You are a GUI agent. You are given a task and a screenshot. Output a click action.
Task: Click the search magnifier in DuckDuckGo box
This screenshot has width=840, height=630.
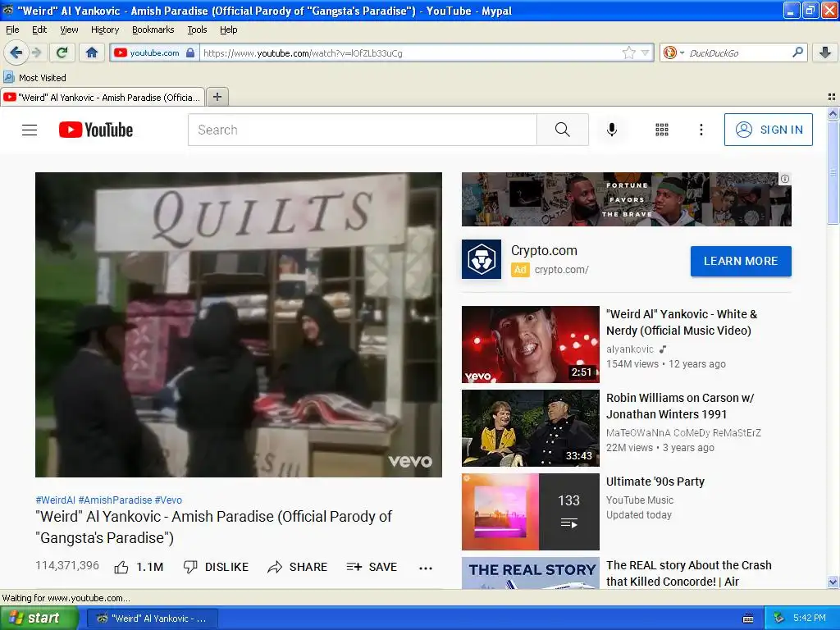797,52
